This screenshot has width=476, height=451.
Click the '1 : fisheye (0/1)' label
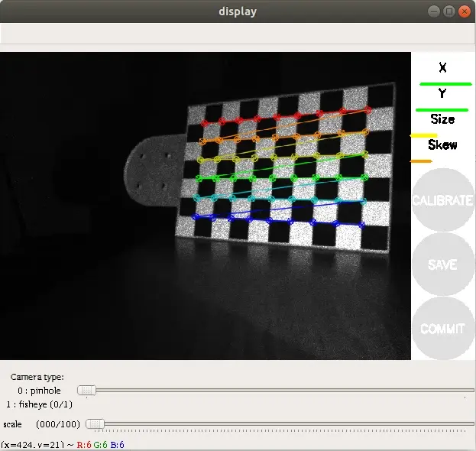point(39,404)
